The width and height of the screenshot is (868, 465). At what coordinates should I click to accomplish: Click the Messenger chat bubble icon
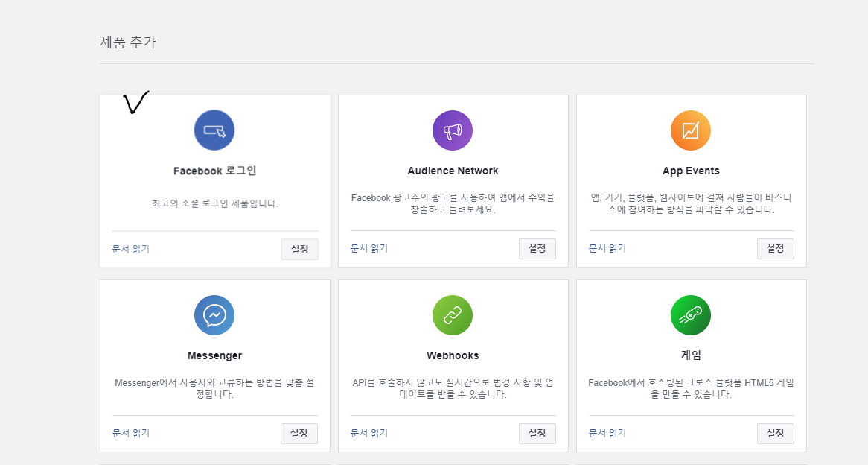(x=214, y=315)
